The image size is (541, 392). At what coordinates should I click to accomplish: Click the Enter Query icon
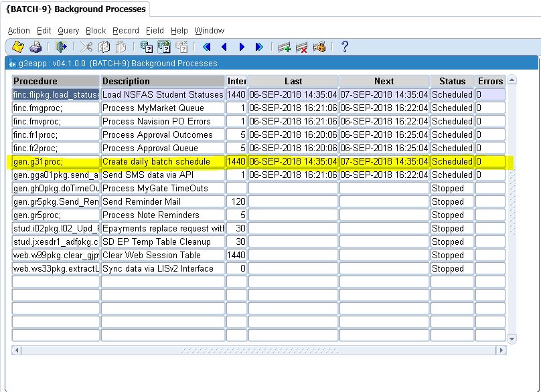click(x=147, y=47)
